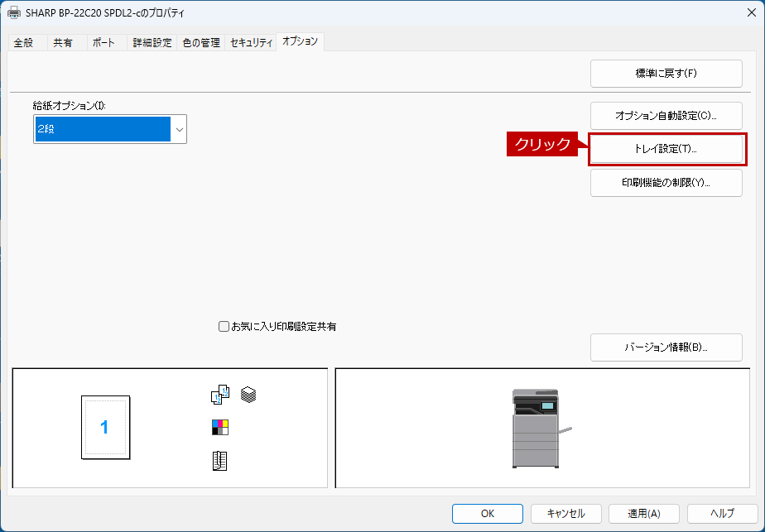The image size is (765, 532).
Task: Close the properties dialog window
Action: pos(752,12)
